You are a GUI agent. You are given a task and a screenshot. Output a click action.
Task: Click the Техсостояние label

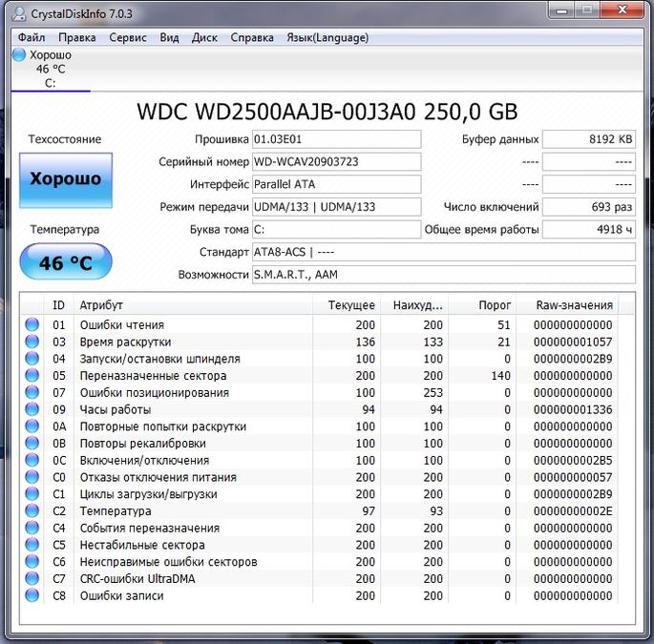pos(65,139)
